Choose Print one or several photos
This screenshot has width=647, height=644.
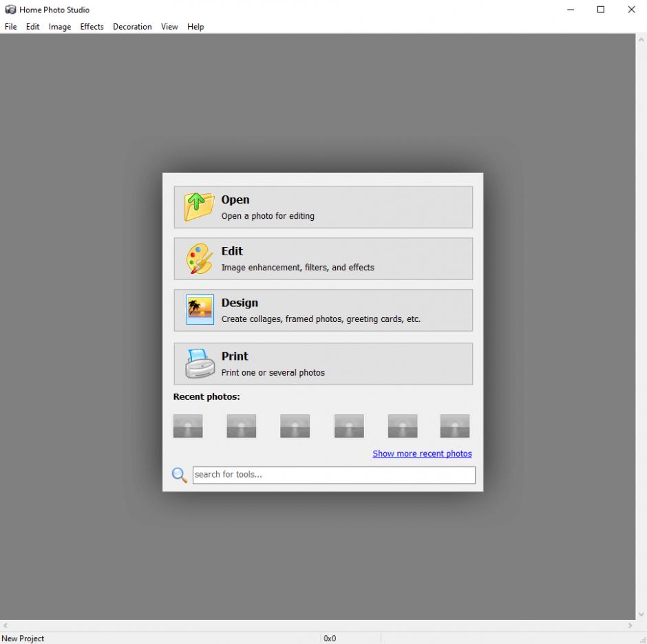click(323, 364)
